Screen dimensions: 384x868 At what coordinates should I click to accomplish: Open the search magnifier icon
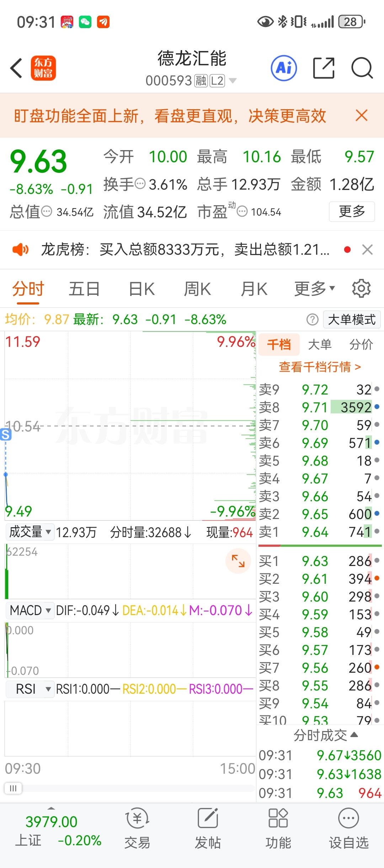tap(362, 68)
